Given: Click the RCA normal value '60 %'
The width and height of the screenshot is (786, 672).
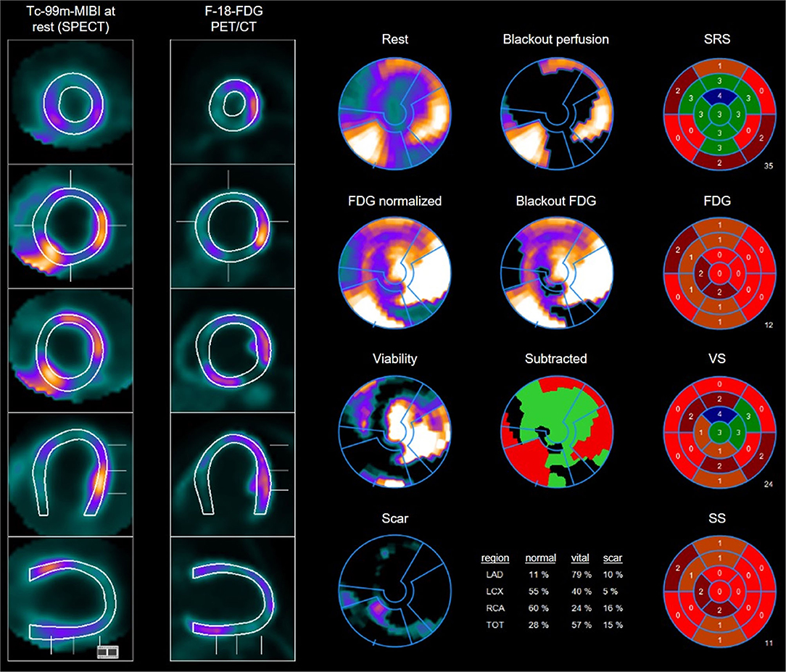Looking at the screenshot, I should click(538, 608).
